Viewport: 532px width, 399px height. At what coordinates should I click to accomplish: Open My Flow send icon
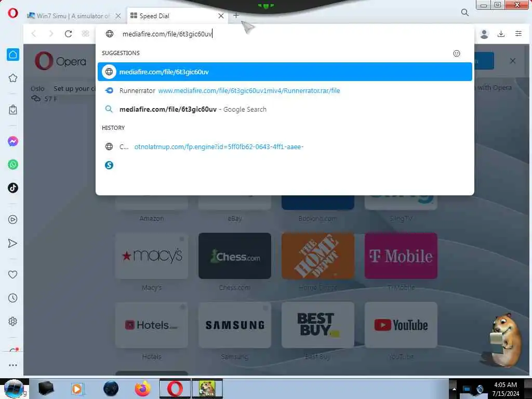[12, 243]
